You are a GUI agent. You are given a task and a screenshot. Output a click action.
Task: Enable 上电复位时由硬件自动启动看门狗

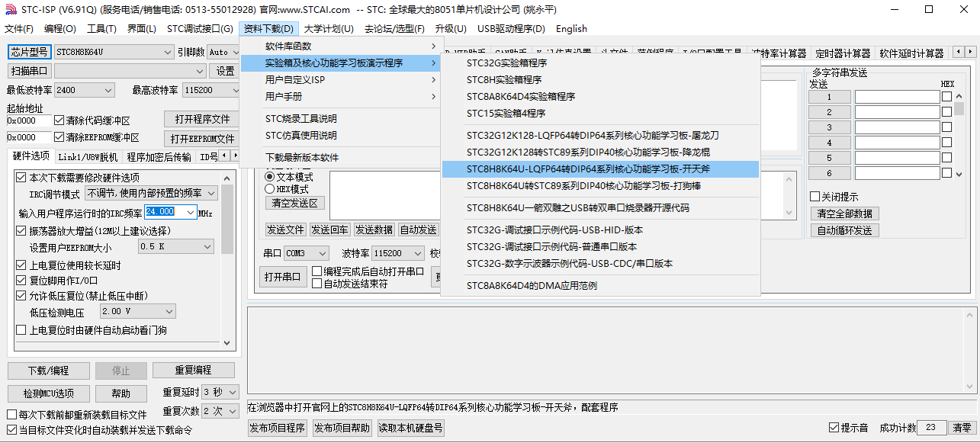point(21,330)
